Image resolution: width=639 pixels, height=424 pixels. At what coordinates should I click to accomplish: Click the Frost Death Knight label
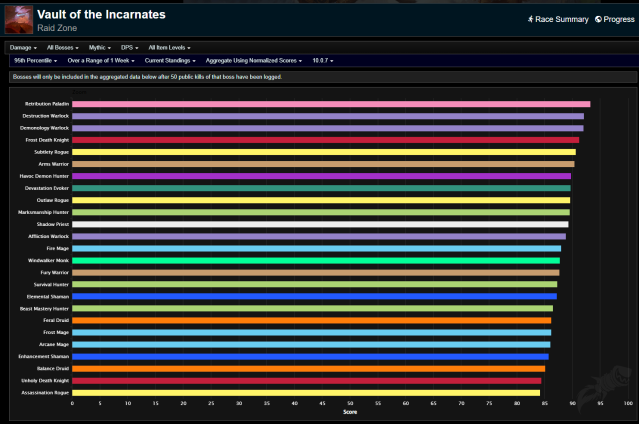coord(47,140)
